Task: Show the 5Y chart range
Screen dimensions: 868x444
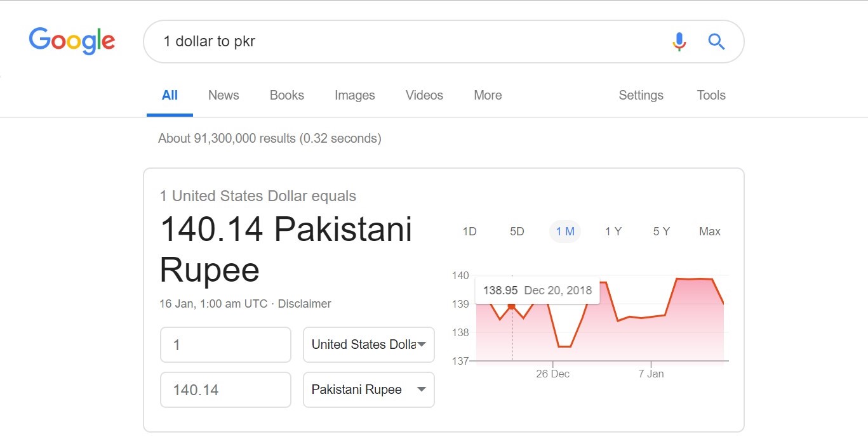Action: [x=661, y=232]
